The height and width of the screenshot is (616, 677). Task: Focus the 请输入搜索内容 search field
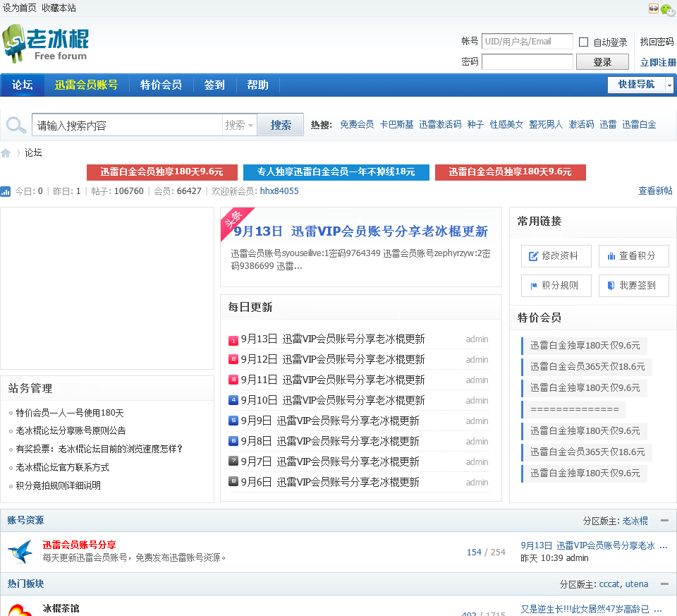(x=128, y=126)
